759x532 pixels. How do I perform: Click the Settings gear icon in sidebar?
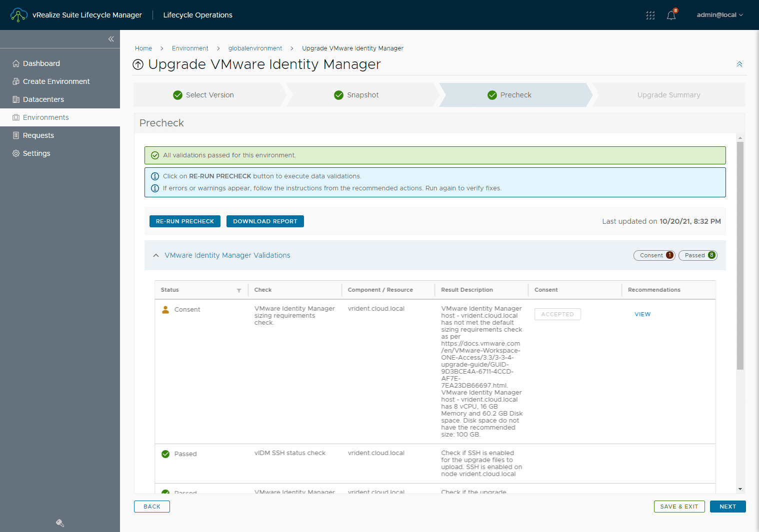pyautogui.click(x=16, y=153)
